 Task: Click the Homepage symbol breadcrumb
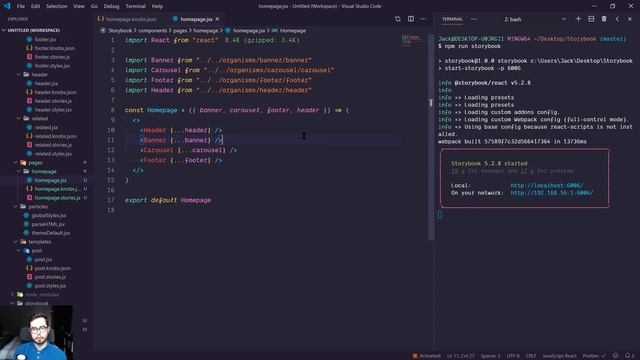[x=293, y=31]
